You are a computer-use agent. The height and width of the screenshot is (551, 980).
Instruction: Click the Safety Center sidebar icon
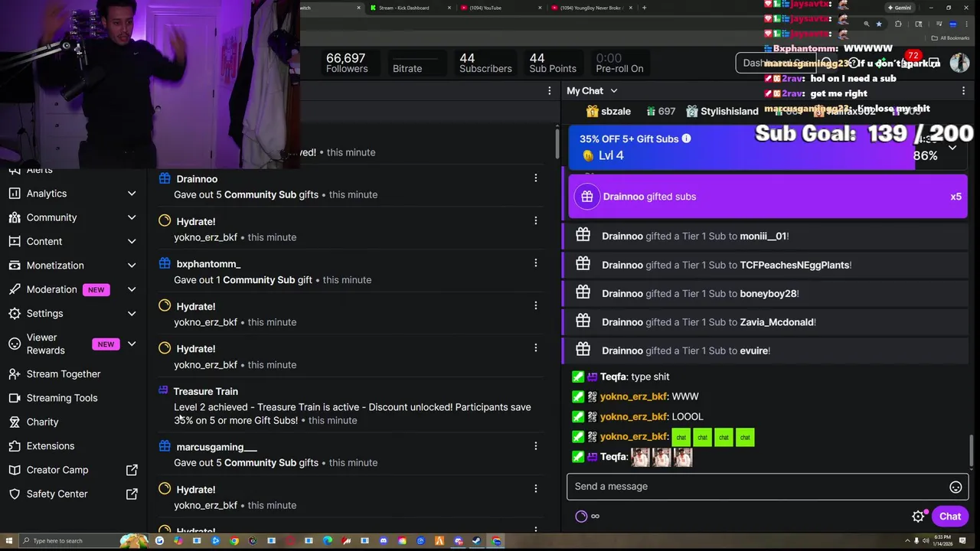coord(15,494)
